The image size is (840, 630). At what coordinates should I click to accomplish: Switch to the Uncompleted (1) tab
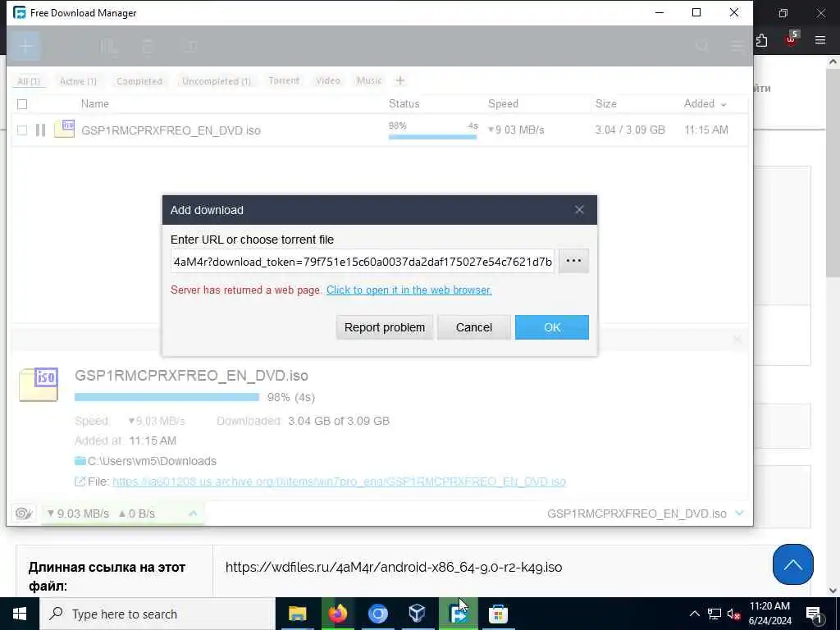217,81
